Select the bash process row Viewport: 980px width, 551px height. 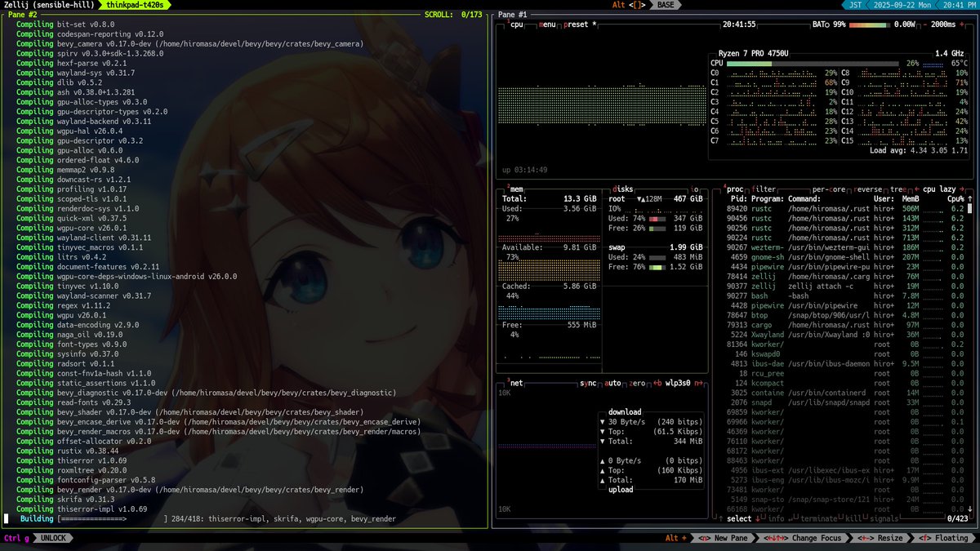847,296
